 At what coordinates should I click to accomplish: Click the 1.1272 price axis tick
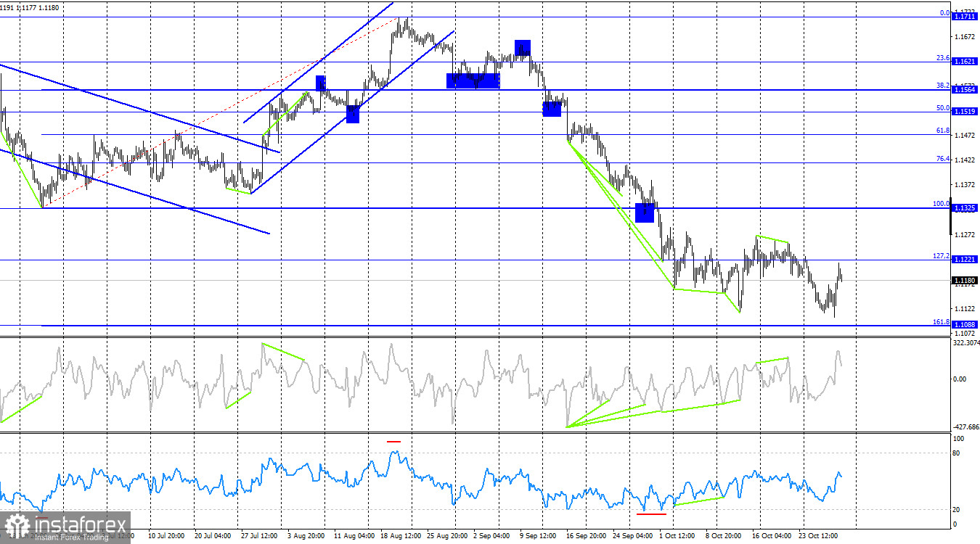pyautogui.click(x=964, y=235)
